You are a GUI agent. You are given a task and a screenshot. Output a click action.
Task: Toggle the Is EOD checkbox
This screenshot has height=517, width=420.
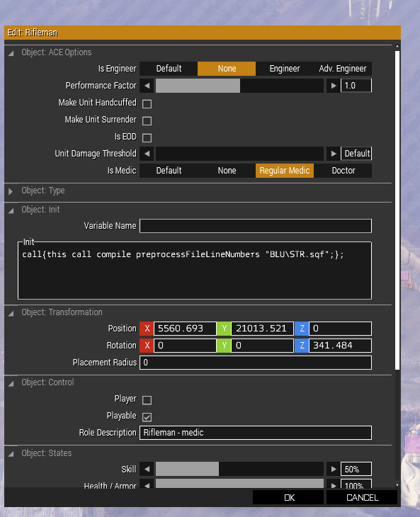click(147, 138)
